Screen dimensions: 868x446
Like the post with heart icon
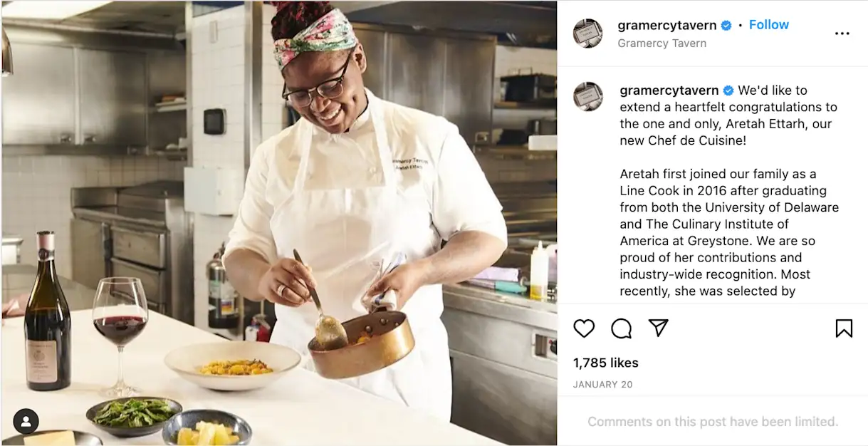[584, 328]
